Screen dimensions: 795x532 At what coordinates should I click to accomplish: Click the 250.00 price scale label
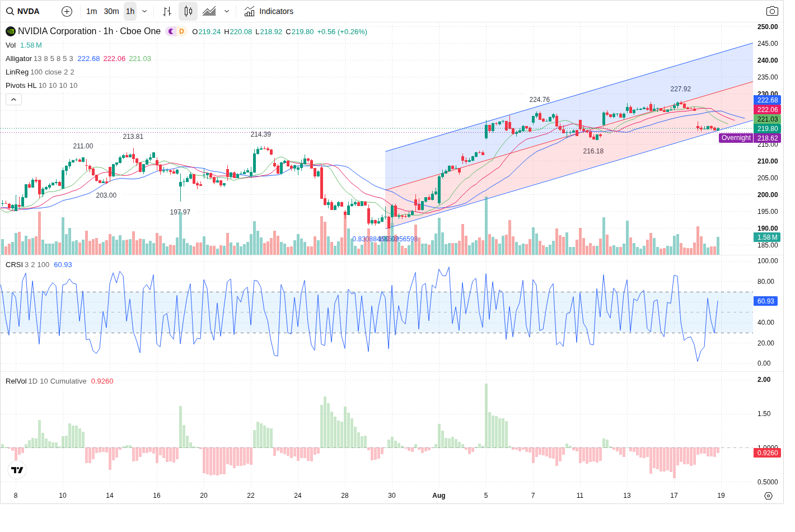pos(768,27)
